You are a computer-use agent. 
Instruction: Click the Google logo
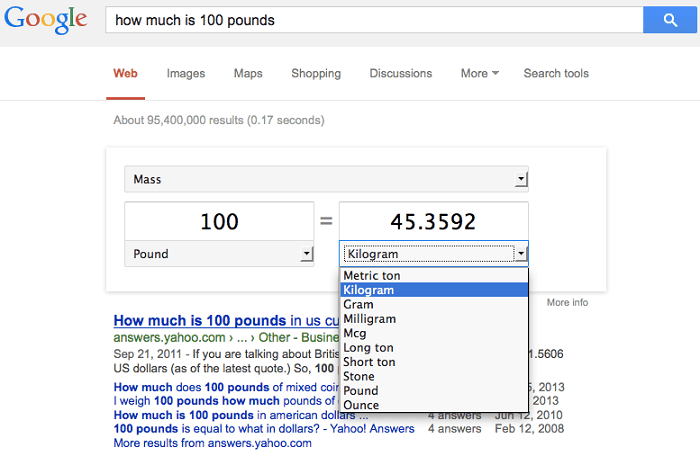click(x=46, y=20)
